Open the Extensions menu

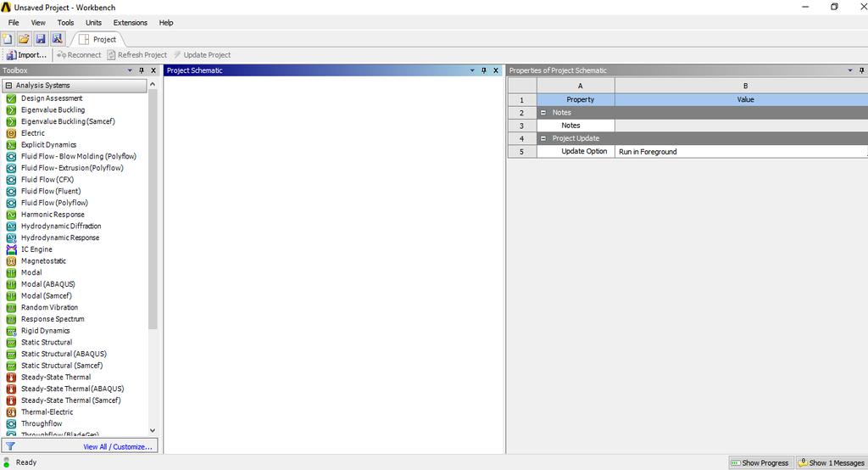coord(130,23)
